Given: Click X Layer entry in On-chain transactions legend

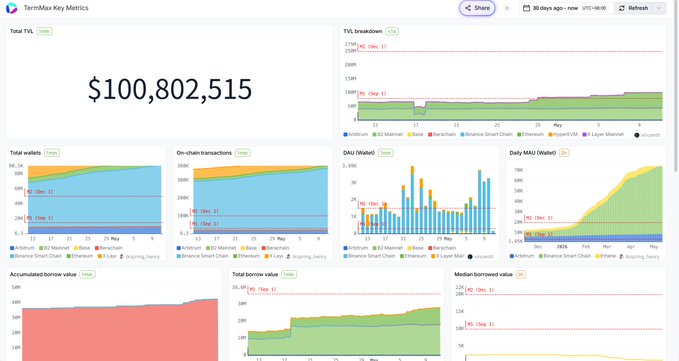Looking at the screenshot, I should tap(274, 256).
